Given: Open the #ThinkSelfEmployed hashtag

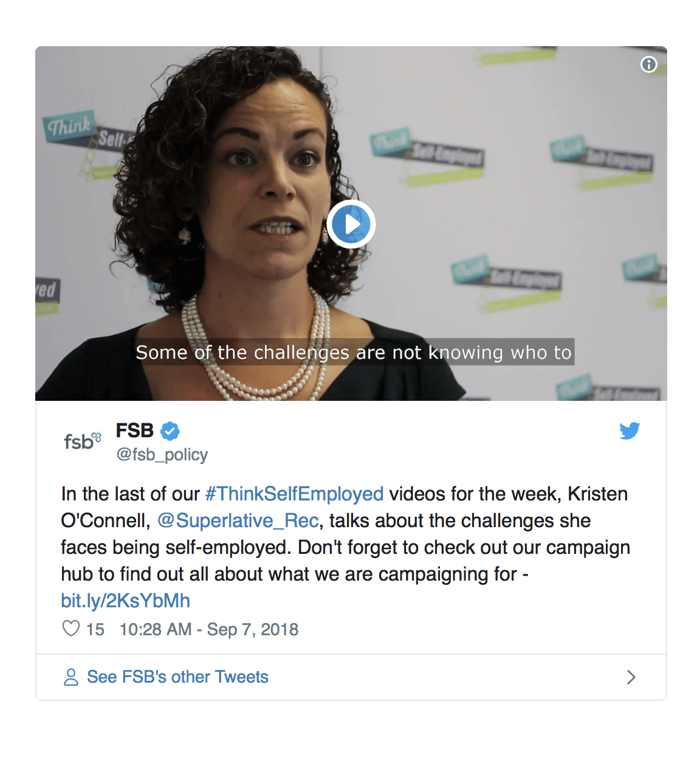Looking at the screenshot, I should pos(295,494).
